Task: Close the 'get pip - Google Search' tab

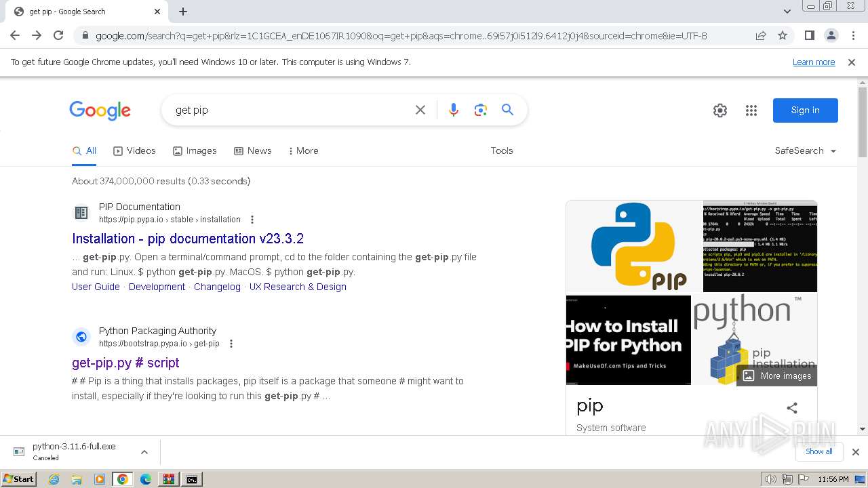Action: pyautogui.click(x=157, y=12)
